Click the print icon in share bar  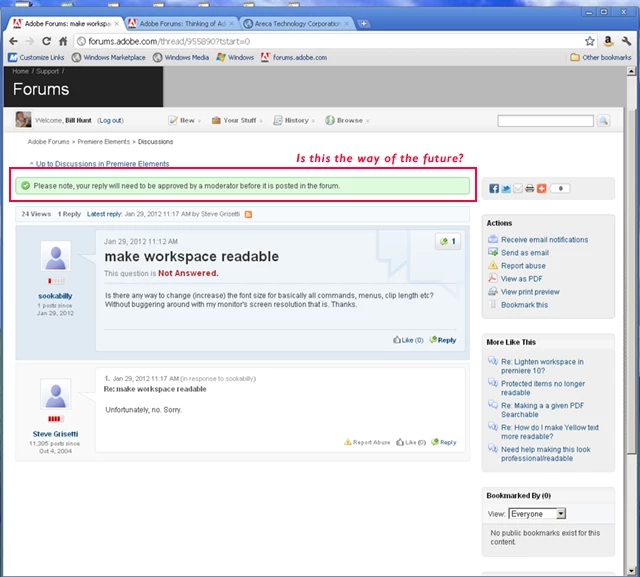(529, 189)
